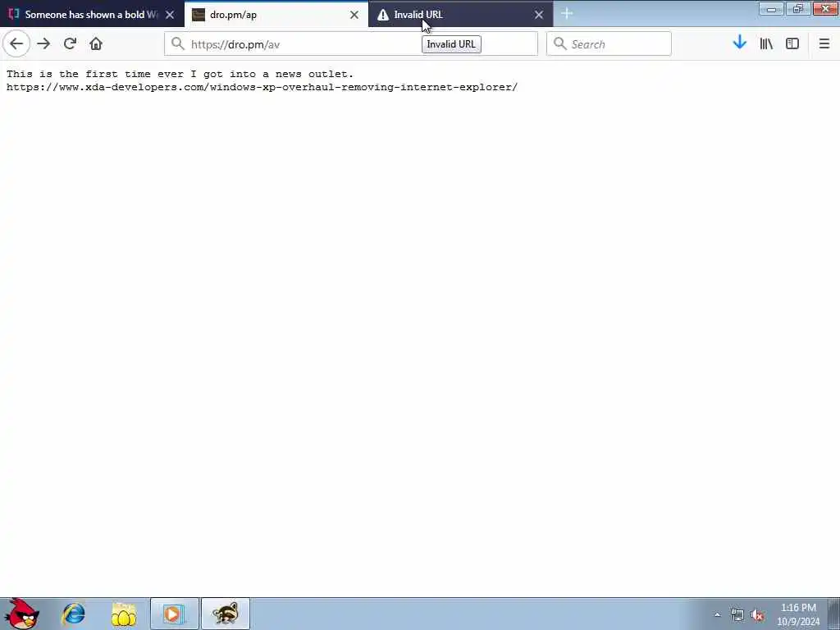Click the magnifier icon in the Search box

[559, 44]
